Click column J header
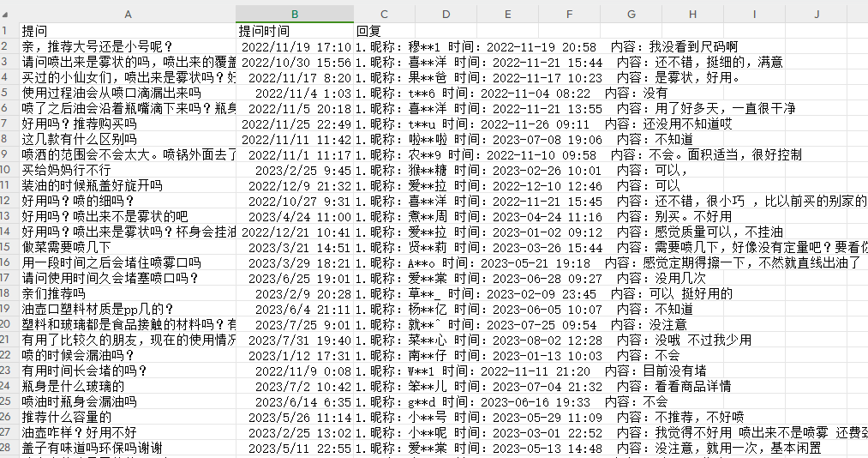This screenshot has width=868, height=458. pos(816,14)
